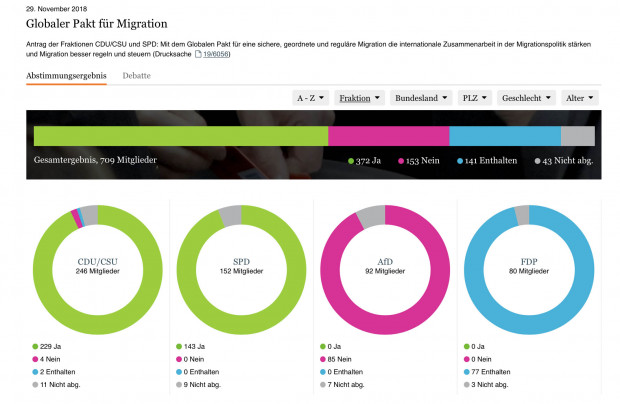Viewport: 620px width, 404px height.
Task: Click the blue dot next to 77 Enthalten
Action: click(467, 372)
